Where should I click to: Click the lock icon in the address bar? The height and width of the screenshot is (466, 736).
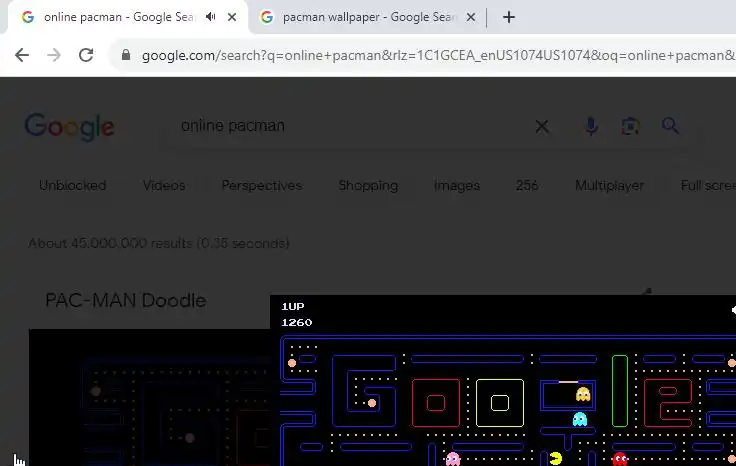click(125, 55)
